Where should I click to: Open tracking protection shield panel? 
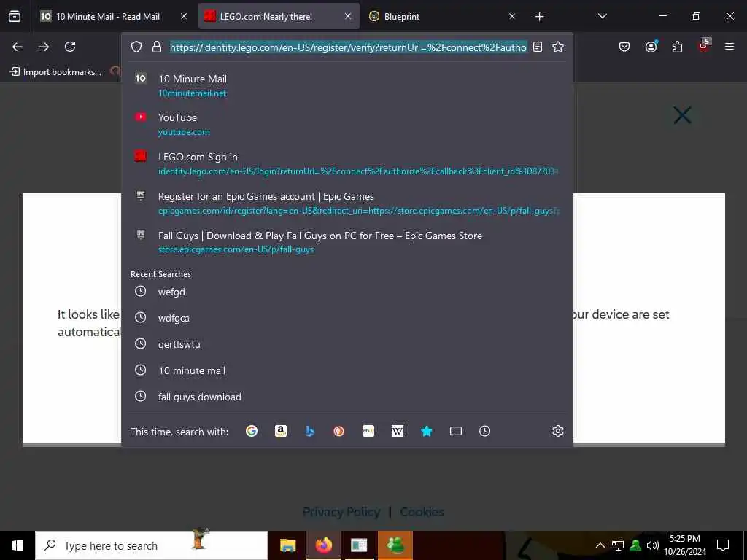136,47
